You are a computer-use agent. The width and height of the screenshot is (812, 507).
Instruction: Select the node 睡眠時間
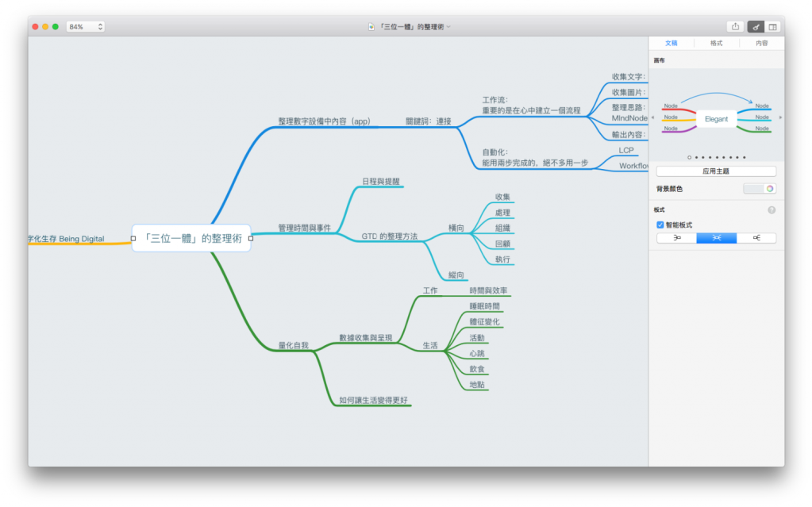[484, 306]
